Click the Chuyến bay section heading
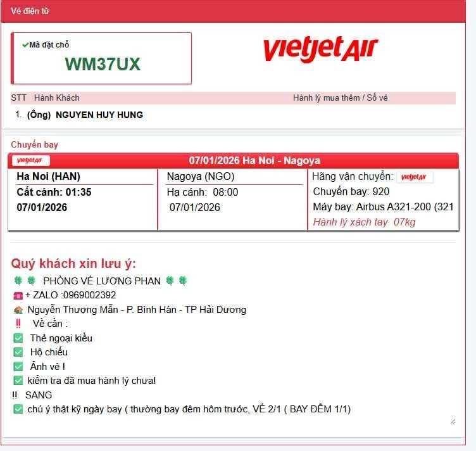This screenshot has height=451, width=476. 34,144
